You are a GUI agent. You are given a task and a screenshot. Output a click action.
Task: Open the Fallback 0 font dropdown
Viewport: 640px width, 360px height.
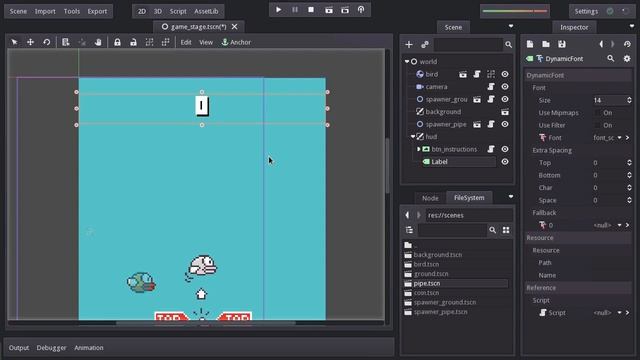620,225
